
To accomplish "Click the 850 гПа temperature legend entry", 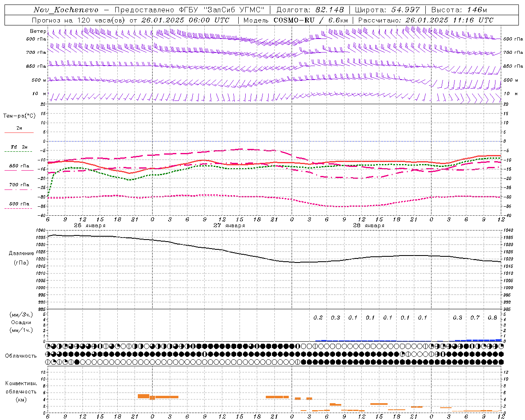I will (x=19, y=166).
